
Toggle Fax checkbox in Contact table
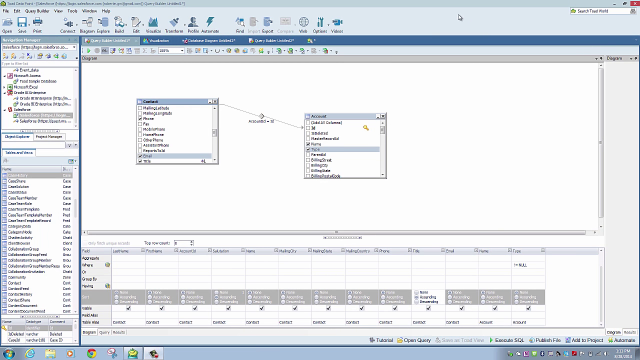tap(140, 124)
